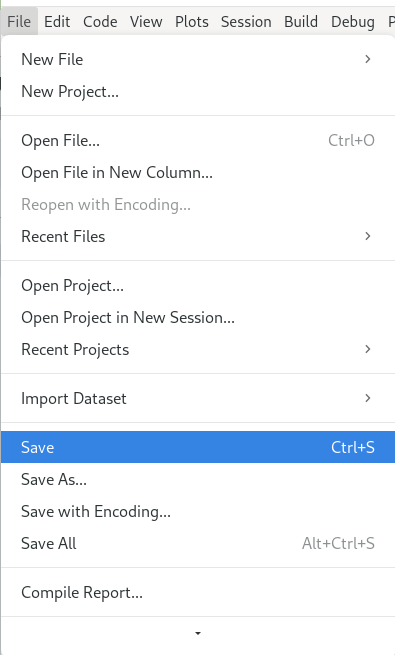Open the Edit menu in menu bar
This screenshot has width=395, height=655.
click(x=57, y=21)
